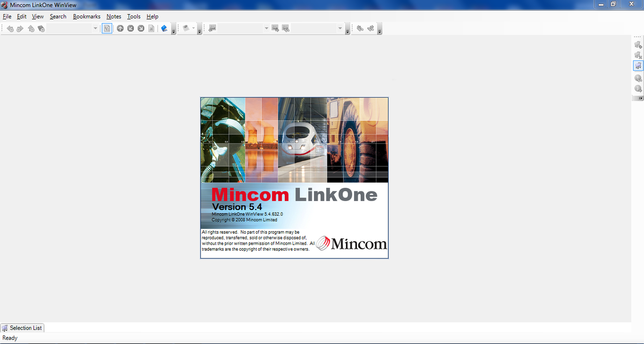The image size is (644, 344).
Task: Click the cart with X remove icon
Action: [638, 55]
